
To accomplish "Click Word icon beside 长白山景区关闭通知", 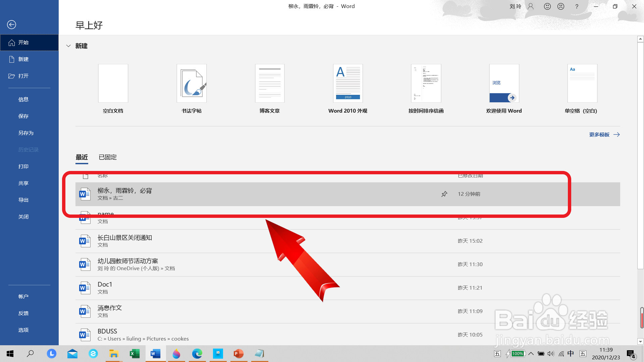I will (x=85, y=241).
